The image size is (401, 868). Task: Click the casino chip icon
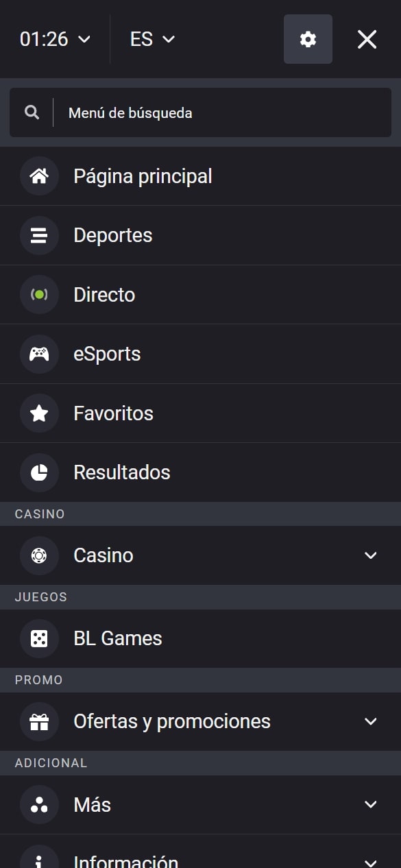[39, 555]
